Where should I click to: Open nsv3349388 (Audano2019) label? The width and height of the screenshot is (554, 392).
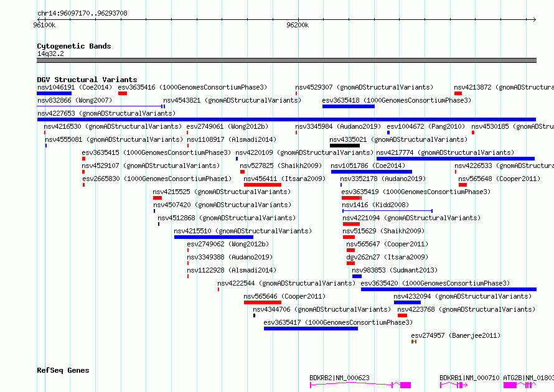click(230, 257)
